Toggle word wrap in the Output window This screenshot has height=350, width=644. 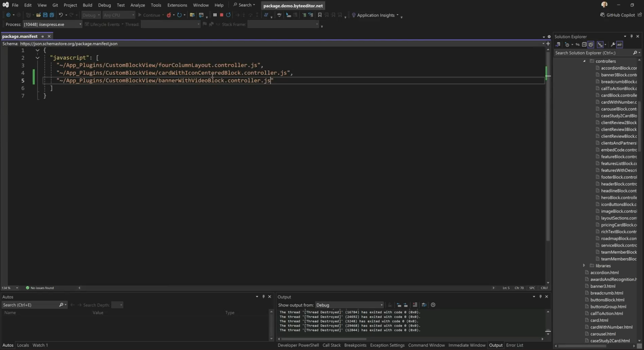[424, 305]
